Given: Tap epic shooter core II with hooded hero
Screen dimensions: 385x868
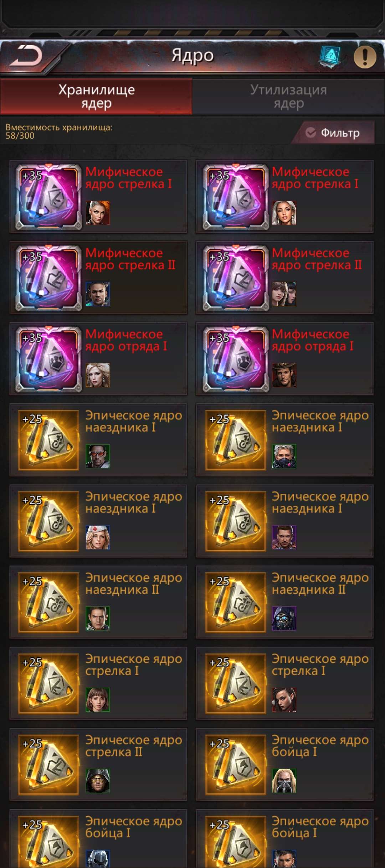Looking at the screenshot, I should click(98, 764).
